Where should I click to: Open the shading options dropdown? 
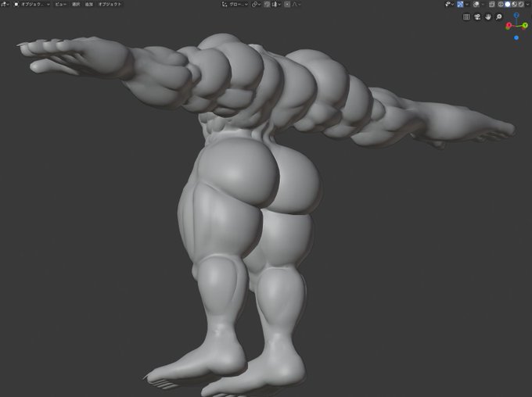tap(527, 4)
